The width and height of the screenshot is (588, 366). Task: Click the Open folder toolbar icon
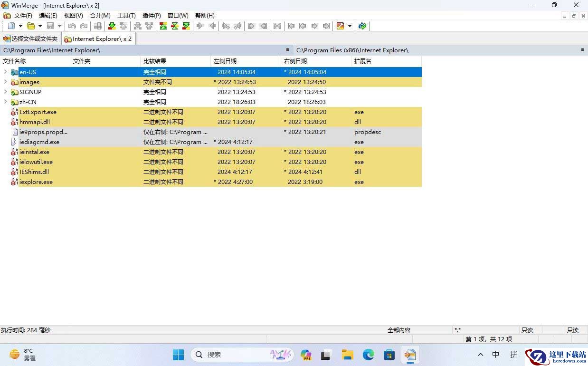click(31, 26)
